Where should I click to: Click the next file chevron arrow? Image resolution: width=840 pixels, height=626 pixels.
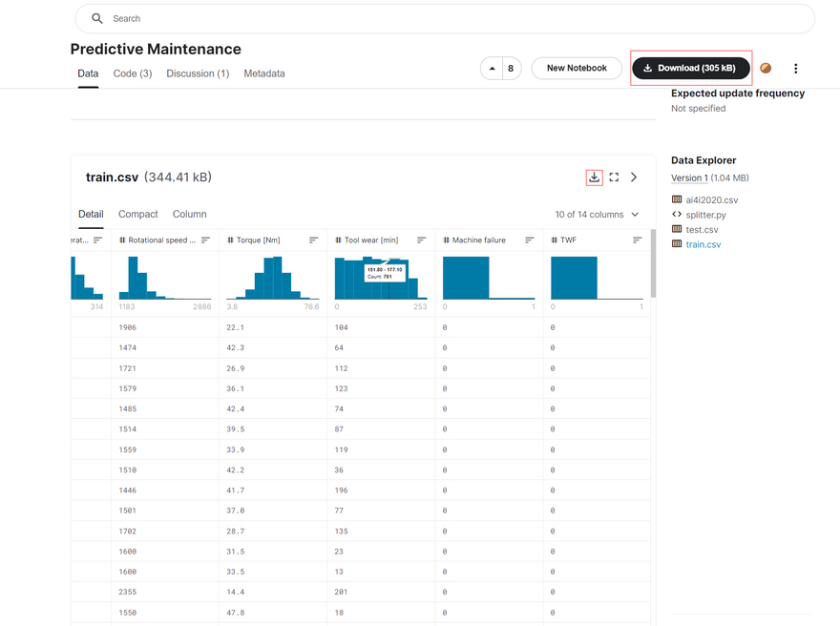click(x=634, y=177)
